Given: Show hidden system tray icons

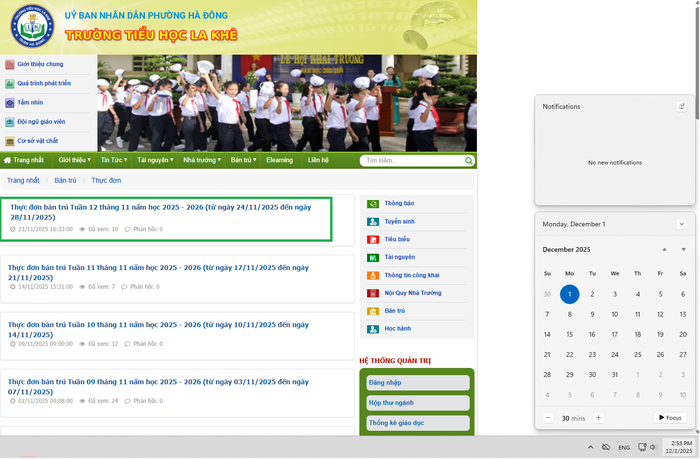Looking at the screenshot, I should pyautogui.click(x=590, y=447).
